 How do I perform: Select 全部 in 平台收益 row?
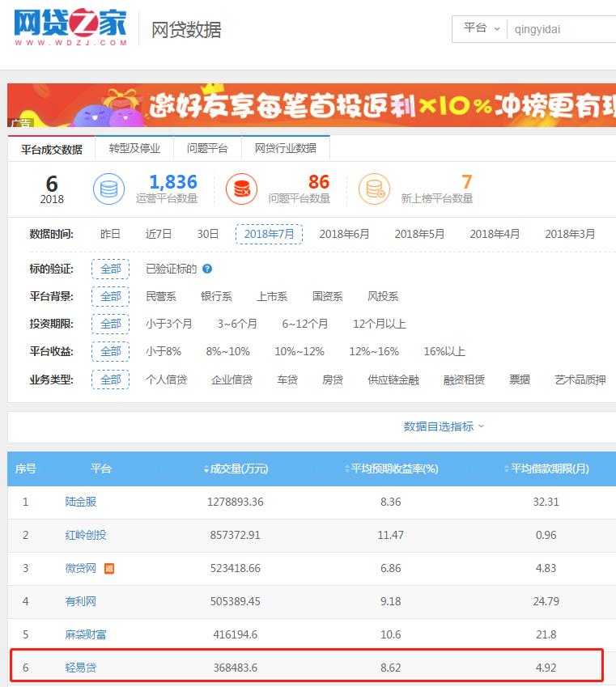coord(110,352)
